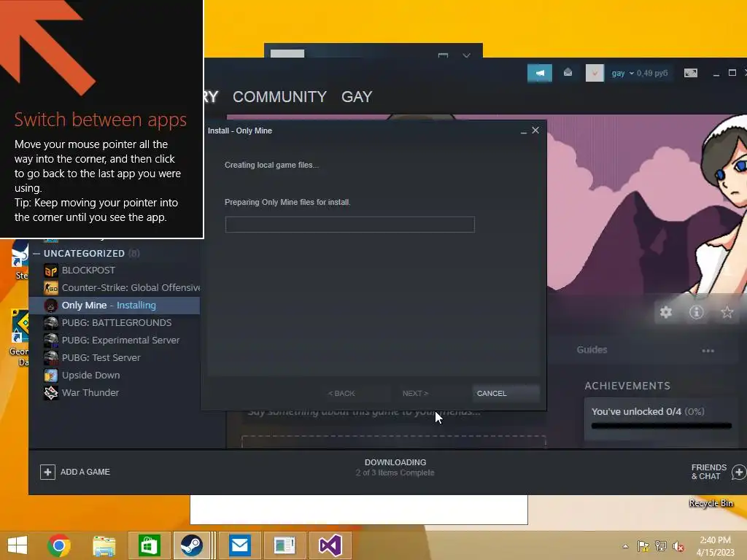Viewport: 747px width, 560px height.
Task: Click the Steam taskbar icon
Action: pyautogui.click(x=192, y=545)
